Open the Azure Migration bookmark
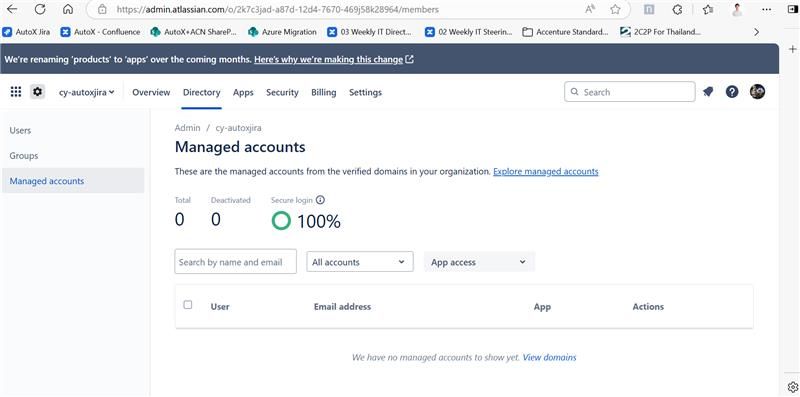The image size is (800, 397). click(x=282, y=32)
